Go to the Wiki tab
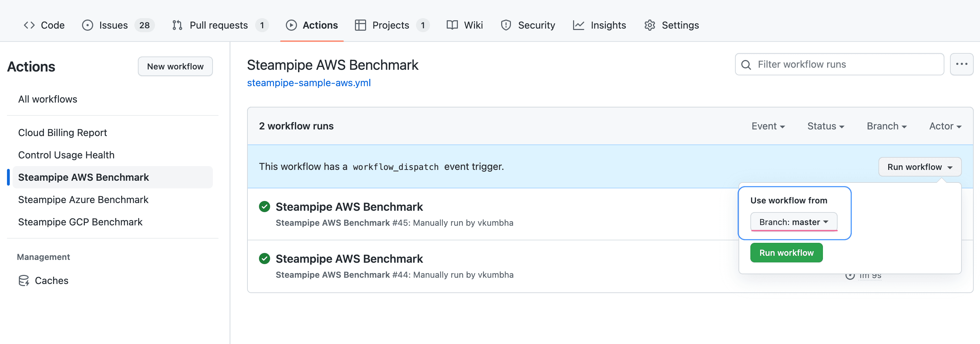 (465, 25)
